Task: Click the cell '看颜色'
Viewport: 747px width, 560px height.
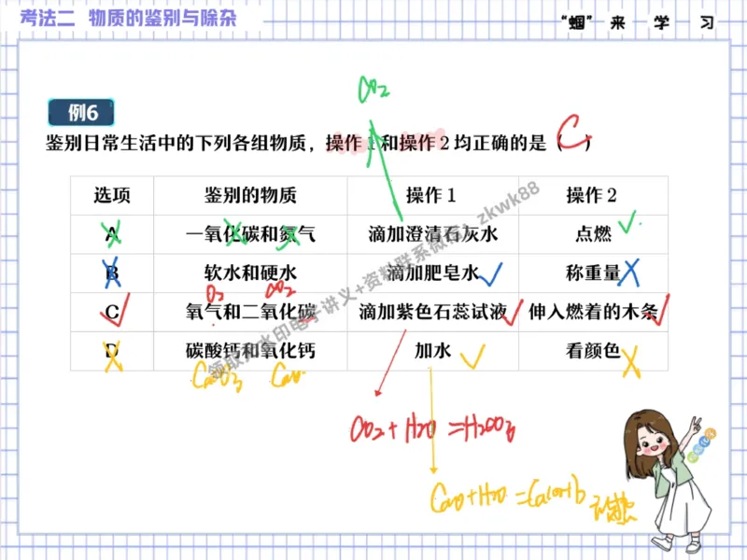Action: (593, 352)
